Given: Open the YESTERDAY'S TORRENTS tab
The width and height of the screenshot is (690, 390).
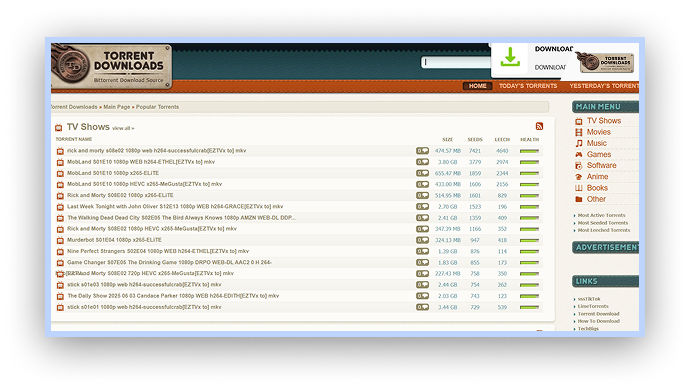Looking at the screenshot, I should (x=604, y=86).
